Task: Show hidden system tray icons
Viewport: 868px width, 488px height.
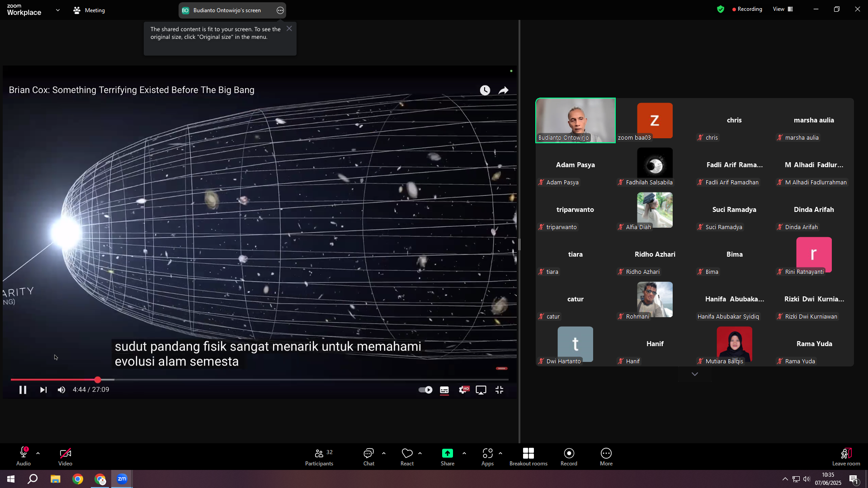Action: [x=785, y=479]
